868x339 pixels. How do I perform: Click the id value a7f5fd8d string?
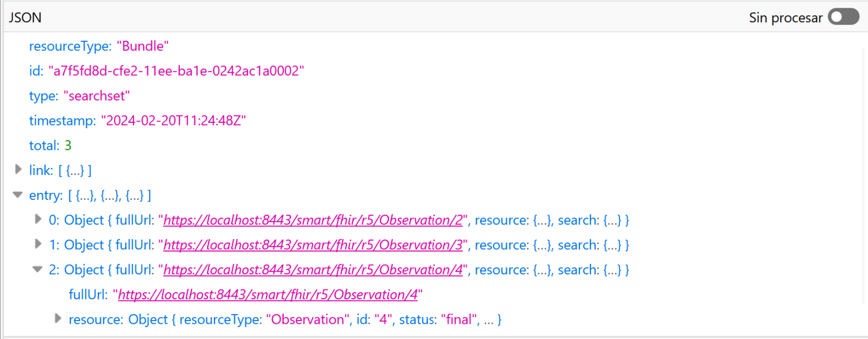coord(176,71)
